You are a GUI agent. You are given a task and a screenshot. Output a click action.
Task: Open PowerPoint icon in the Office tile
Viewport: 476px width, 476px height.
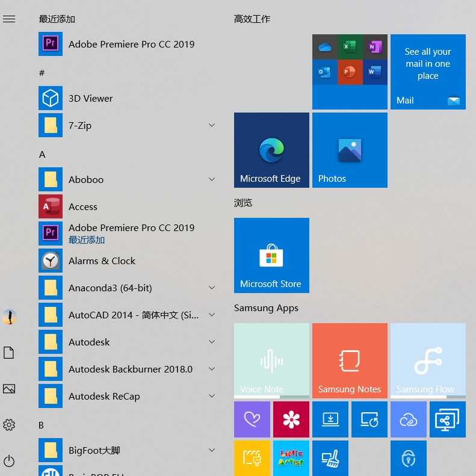point(350,72)
